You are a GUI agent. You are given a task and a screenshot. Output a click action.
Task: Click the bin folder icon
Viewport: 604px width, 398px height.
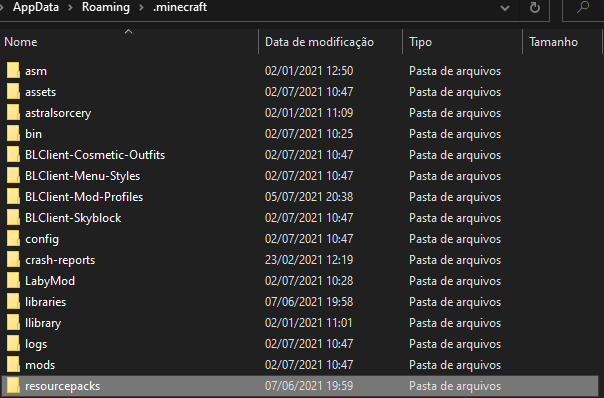13,134
